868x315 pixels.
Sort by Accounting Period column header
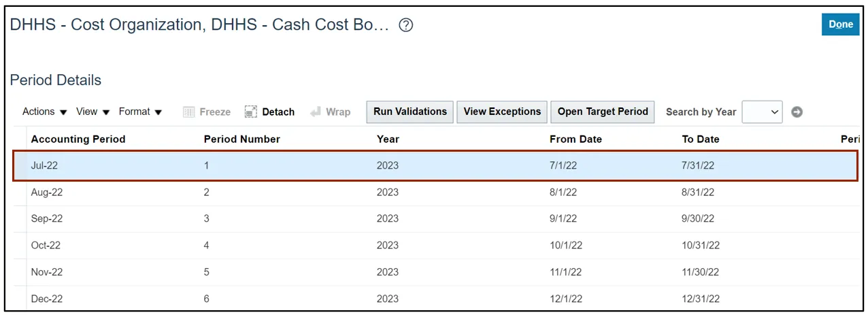(78, 139)
